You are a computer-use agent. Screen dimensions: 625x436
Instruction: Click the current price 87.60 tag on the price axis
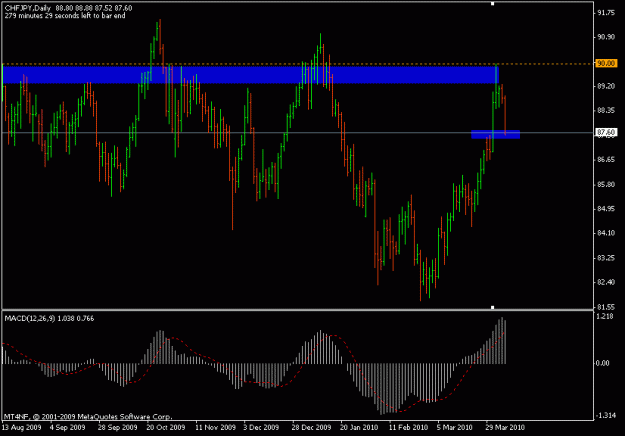pyautogui.click(x=606, y=132)
